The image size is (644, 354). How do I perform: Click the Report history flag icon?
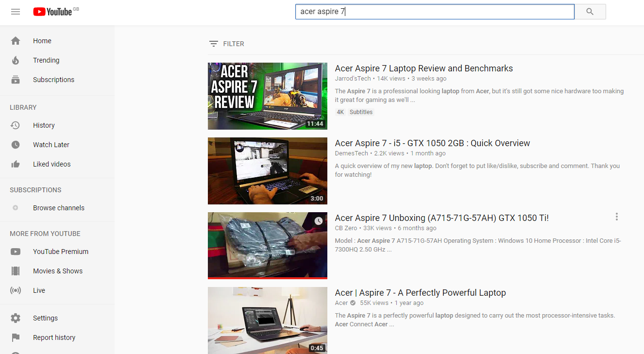tap(16, 337)
